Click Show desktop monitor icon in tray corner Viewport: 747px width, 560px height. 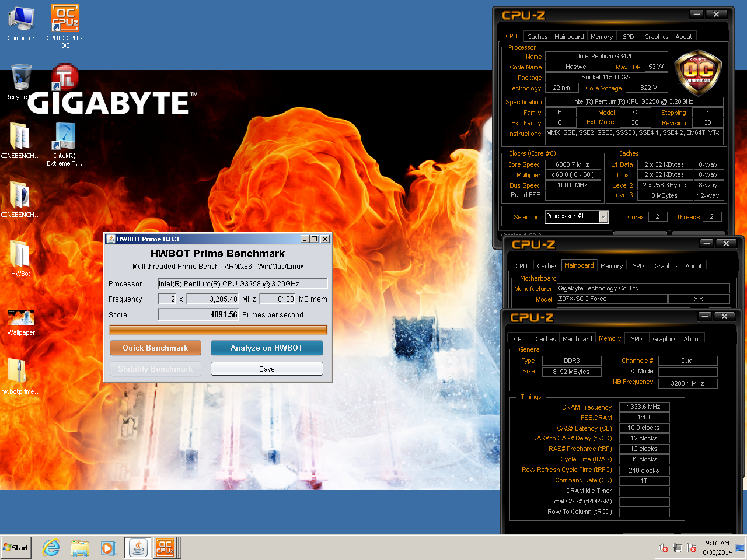click(x=740, y=548)
